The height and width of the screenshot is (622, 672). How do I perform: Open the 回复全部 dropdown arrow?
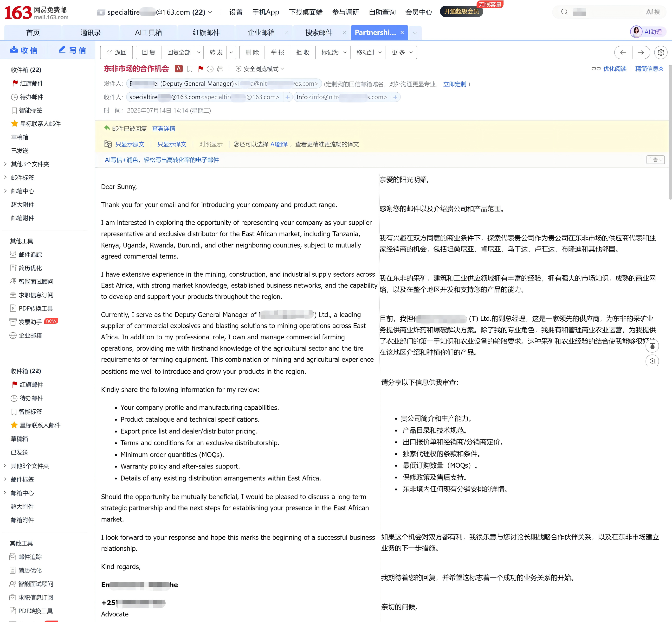[x=199, y=52]
